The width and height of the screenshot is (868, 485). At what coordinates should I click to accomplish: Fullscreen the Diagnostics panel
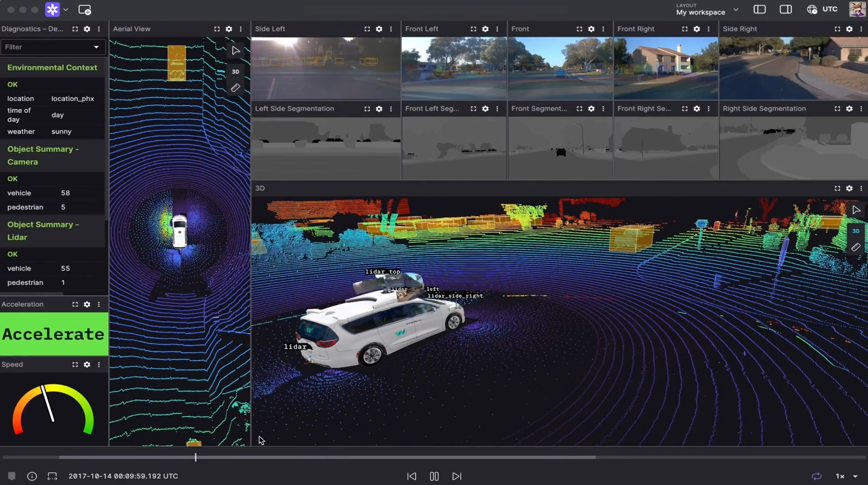coord(75,29)
